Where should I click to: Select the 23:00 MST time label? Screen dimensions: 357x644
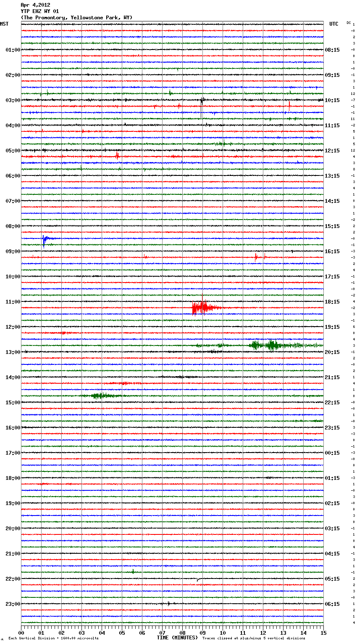[x=13, y=604]
